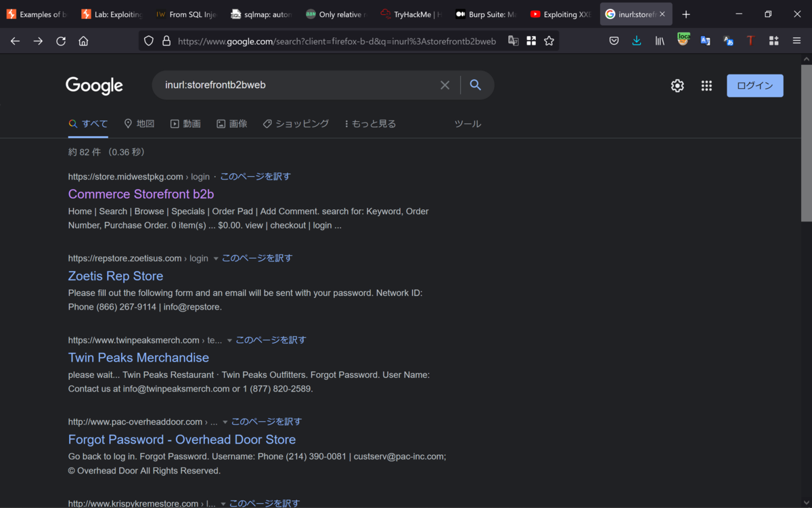Viewport: 812px width, 508px height.
Task: Translate the Twin Peaks result page
Action: (x=271, y=340)
